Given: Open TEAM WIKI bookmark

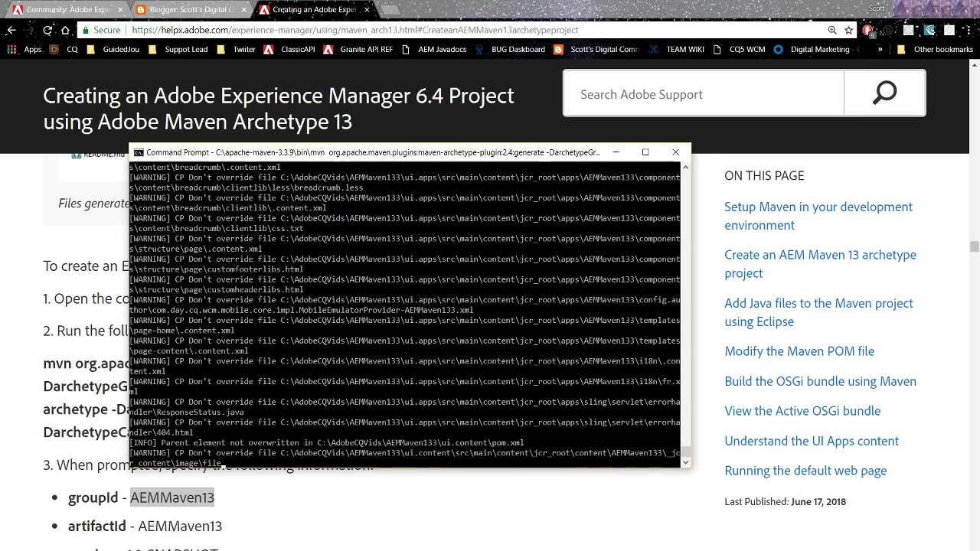Looking at the screenshot, I should [677, 49].
